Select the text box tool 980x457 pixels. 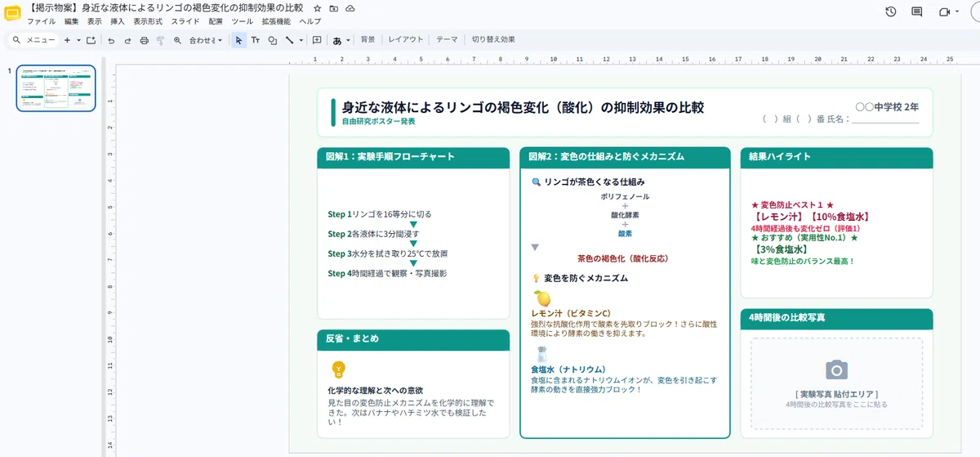(x=256, y=40)
